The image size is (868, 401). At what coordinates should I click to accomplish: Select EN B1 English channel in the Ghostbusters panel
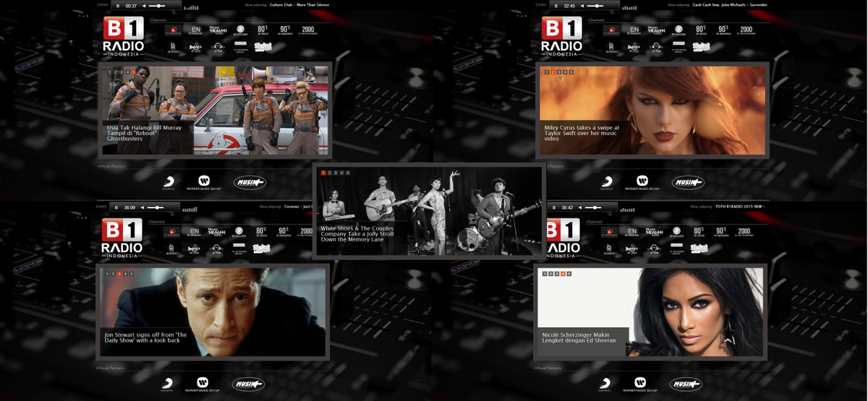click(x=196, y=30)
